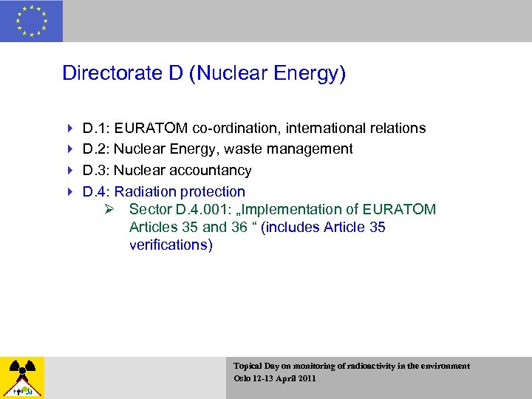The height and width of the screenshot is (399, 532).
Task: Click the text '(includes Article 35'
Action: click(323, 227)
